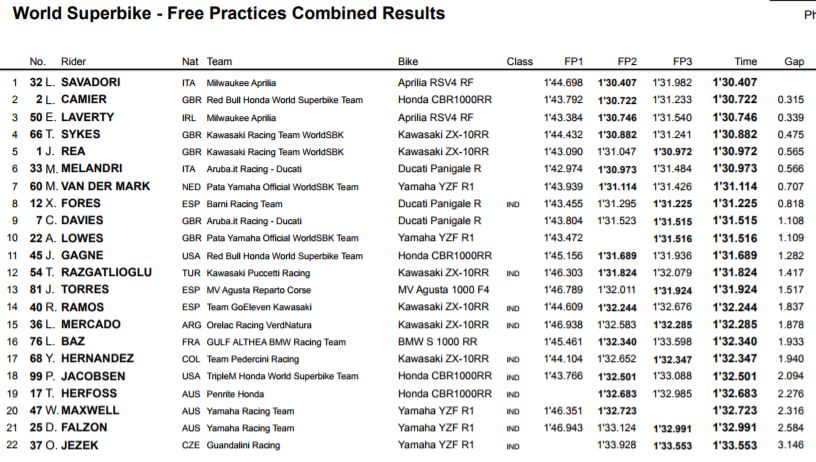Click the Class column header
This screenshot has width=816, height=462.
click(520, 62)
